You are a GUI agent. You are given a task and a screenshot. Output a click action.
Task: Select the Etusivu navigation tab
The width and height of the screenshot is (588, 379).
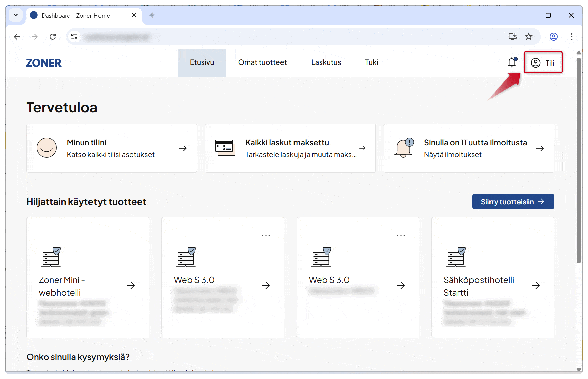[202, 62]
